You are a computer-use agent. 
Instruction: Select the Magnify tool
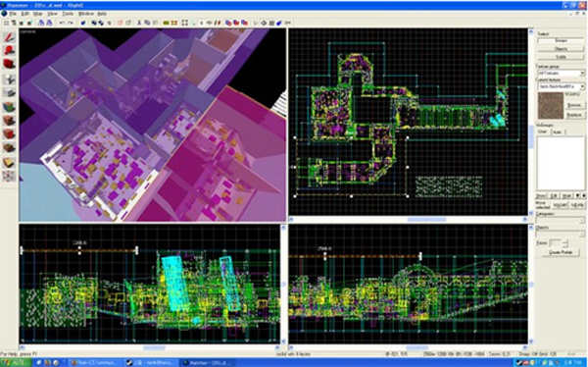coord(9,51)
